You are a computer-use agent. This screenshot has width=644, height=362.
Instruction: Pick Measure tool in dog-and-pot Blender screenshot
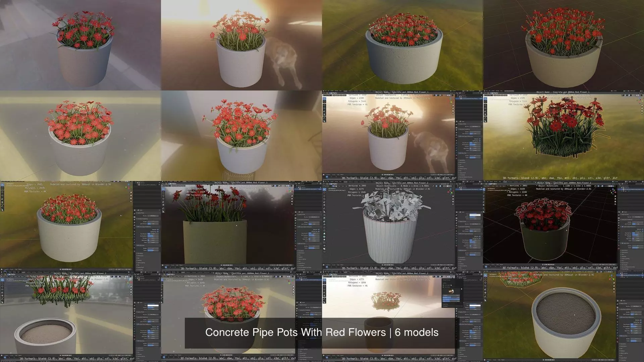click(324, 121)
